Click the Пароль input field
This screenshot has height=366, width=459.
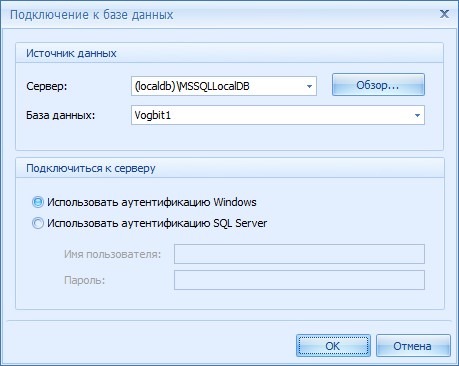299,280
